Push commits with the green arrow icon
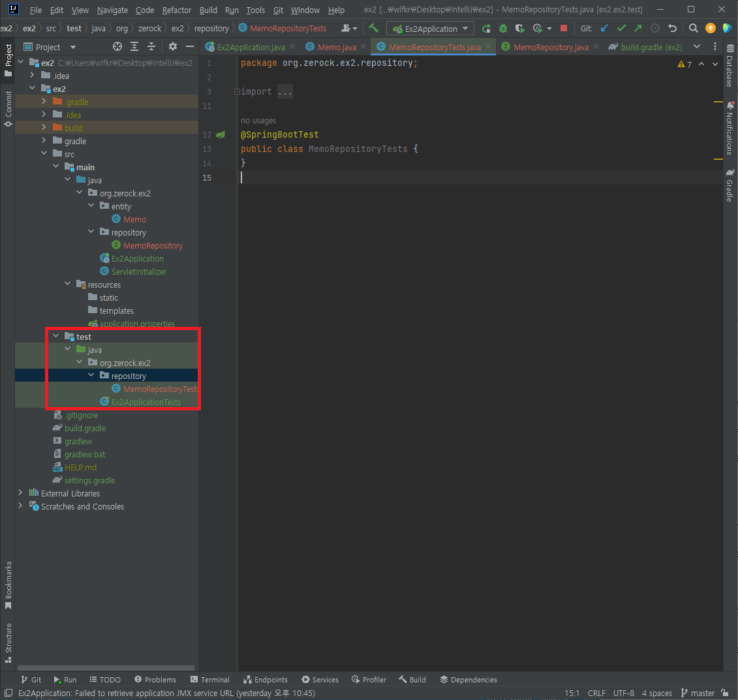The height and width of the screenshot is (700, 738). pos(638,28)
